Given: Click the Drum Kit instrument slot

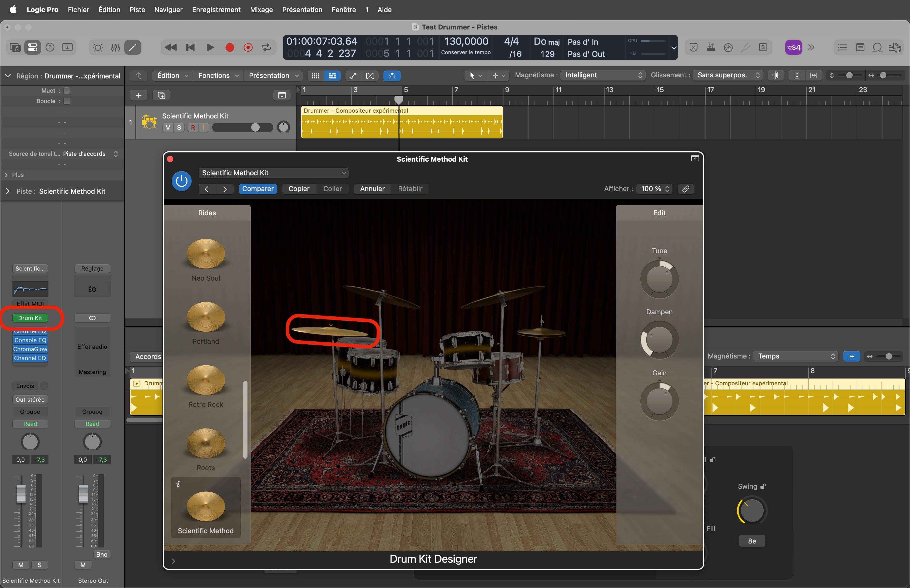Looking at the screenshot, I should [30, 318].
